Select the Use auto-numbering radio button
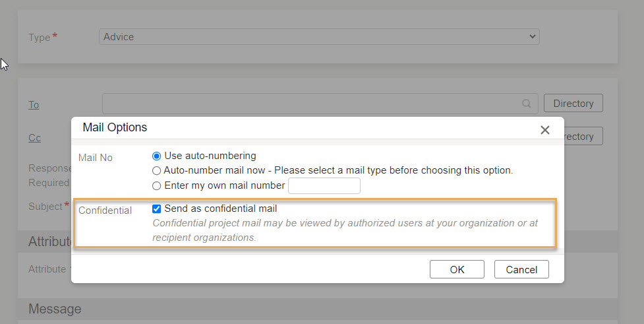The height and width of the screenshot is (324, 644). (156, 156)
